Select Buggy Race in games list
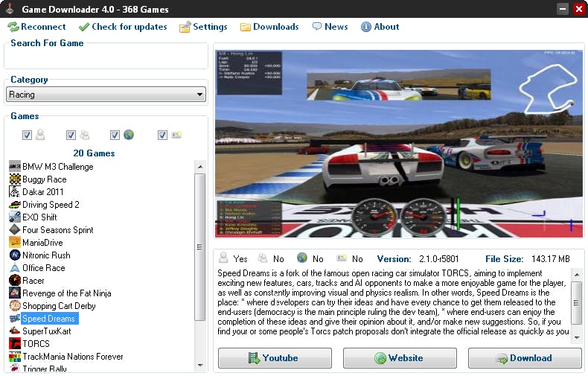 (44, 179)
